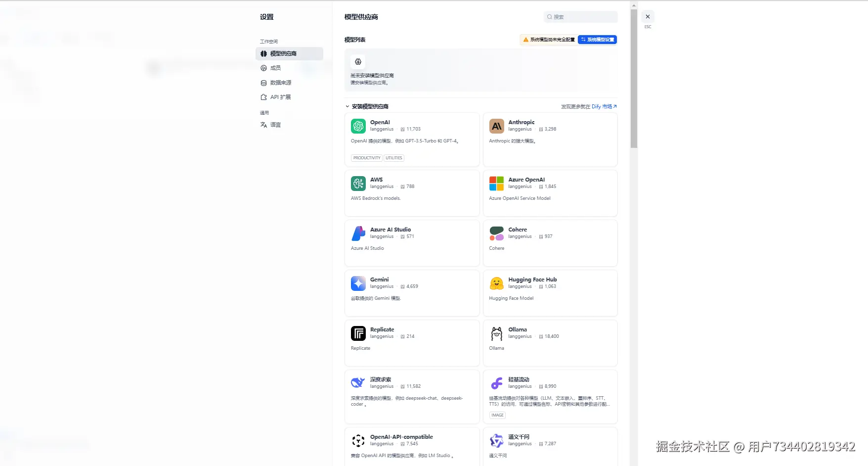Select the Cohere card title
This screenshot has width=868, height=466.
[x=518, y=230]
